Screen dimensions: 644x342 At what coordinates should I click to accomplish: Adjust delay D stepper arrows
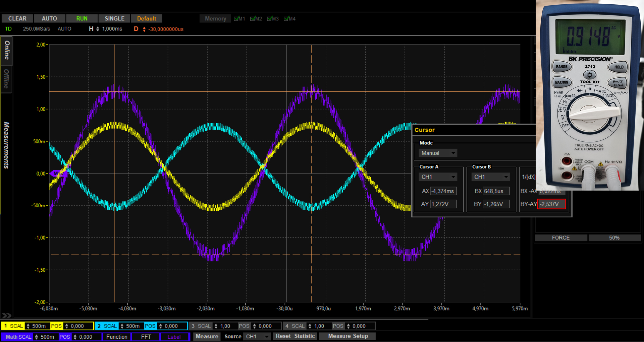(x=144, y=29)
